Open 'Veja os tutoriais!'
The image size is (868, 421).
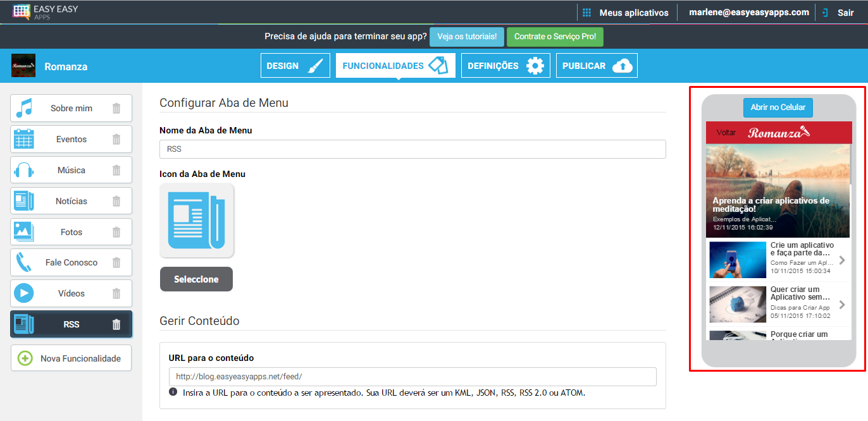467,37
